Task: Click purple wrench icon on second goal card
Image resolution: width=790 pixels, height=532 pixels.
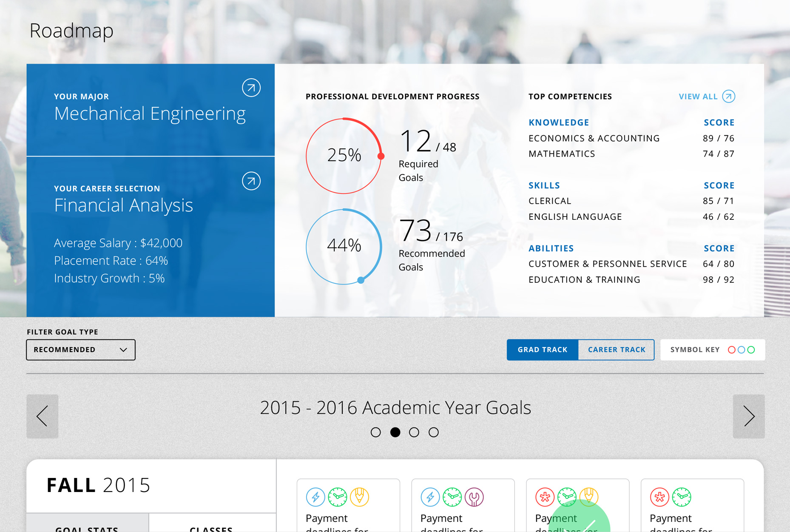Action: pos(475,497)
